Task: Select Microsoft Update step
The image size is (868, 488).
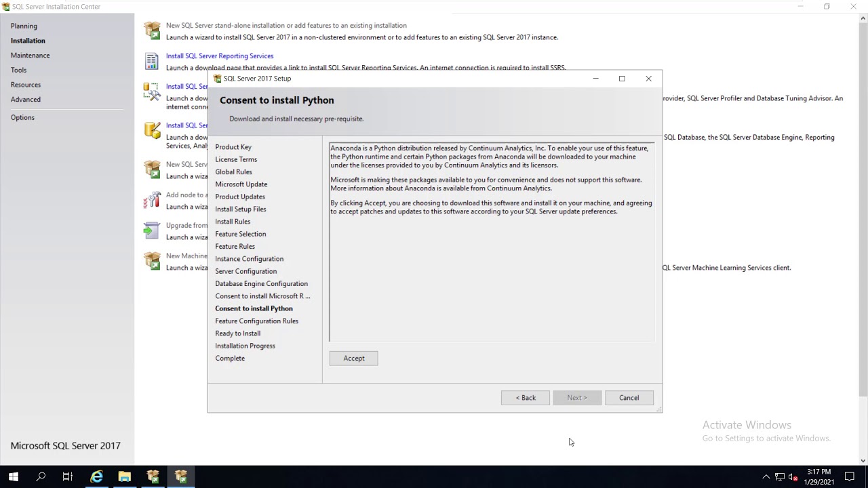Action: (241, 184)
